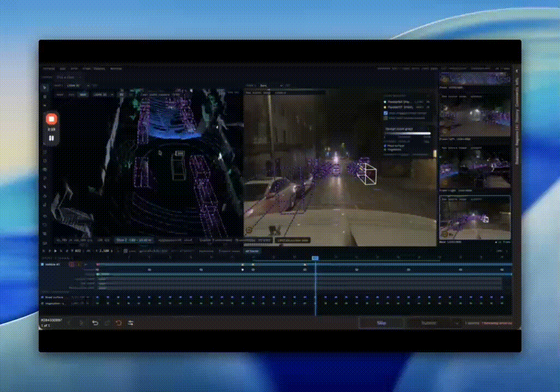The width and height of the screenshot is (560, 392).
Task: Select the All tracks filter button
Action: [x=252, y=251]
